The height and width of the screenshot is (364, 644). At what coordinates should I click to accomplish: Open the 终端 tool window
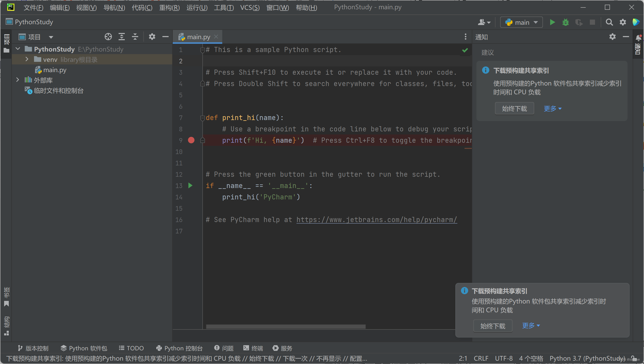click(253, 348)
